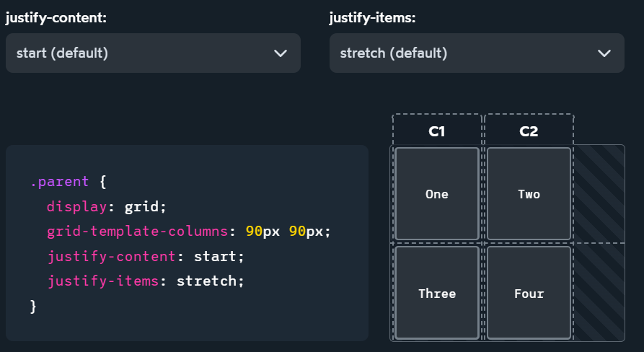Click the grid cell labeled Four
This screenshot has height=352, width=644.
tap(529, 294)
